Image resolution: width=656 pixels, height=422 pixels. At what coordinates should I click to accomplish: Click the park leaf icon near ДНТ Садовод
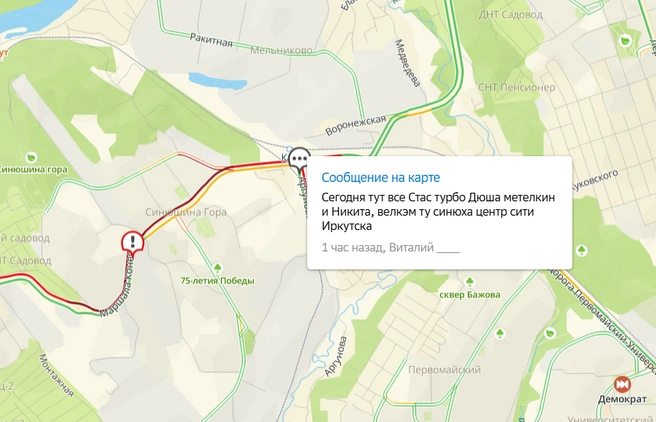coord(625,41)
